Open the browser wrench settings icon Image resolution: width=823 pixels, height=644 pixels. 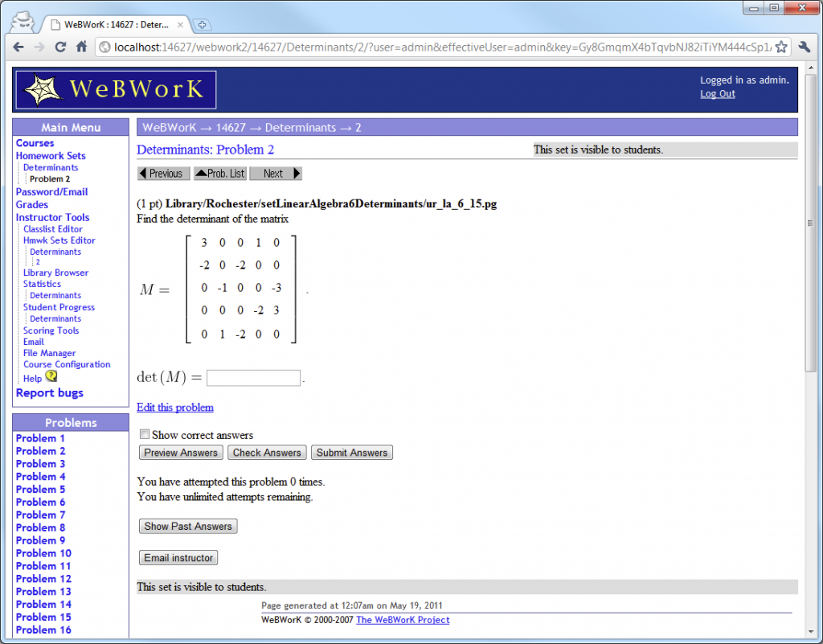(804, 47)
